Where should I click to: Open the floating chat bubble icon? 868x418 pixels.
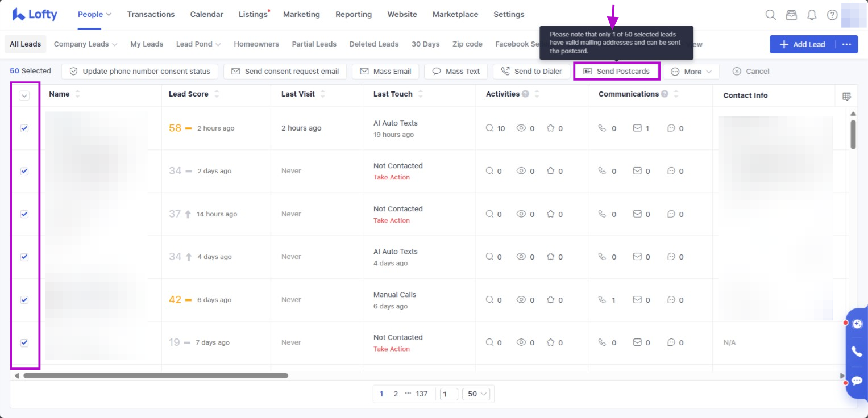pos(857,381)
